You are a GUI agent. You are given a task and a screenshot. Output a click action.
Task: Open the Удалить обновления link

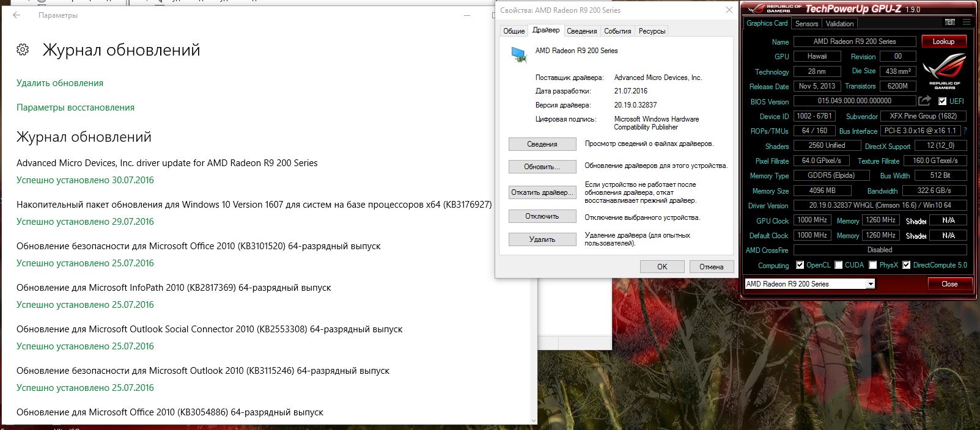point(60,83)
